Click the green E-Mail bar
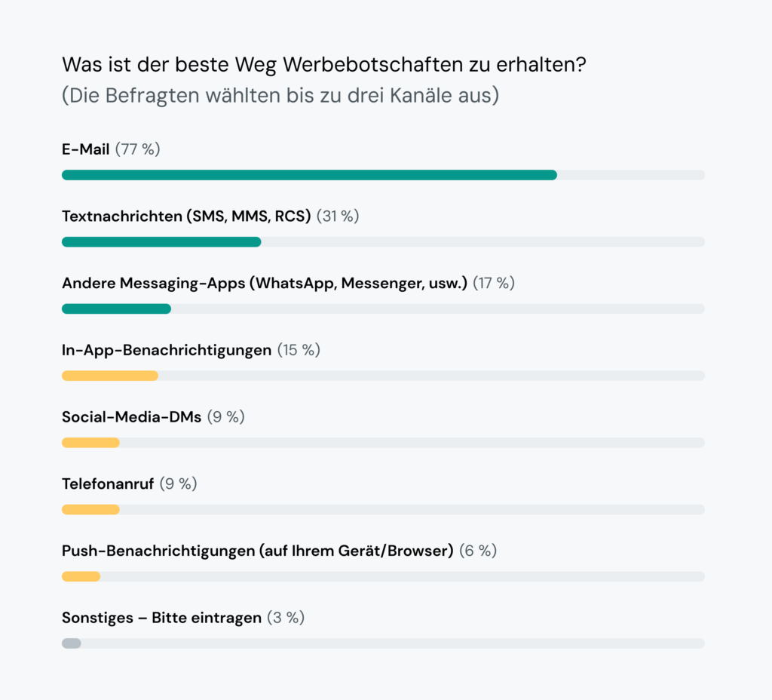 click(x=309, y=175)
